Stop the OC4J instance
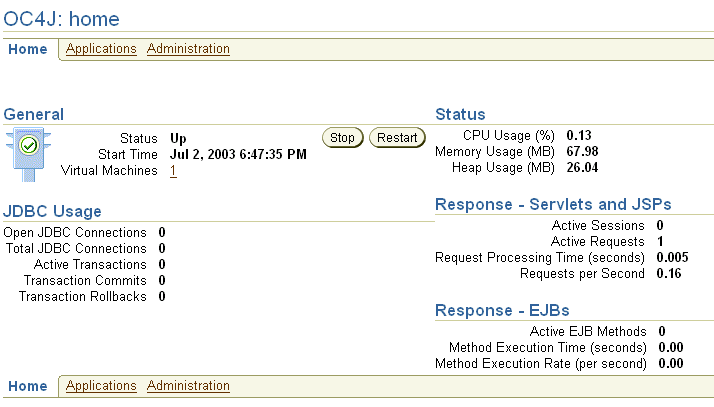 (342, 137)
